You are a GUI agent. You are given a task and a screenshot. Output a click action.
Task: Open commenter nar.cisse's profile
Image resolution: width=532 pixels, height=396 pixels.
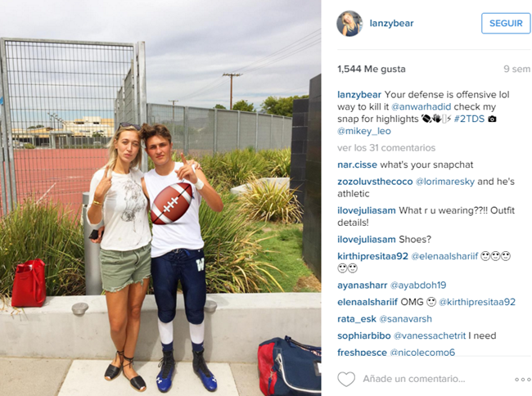click(357, 164)
